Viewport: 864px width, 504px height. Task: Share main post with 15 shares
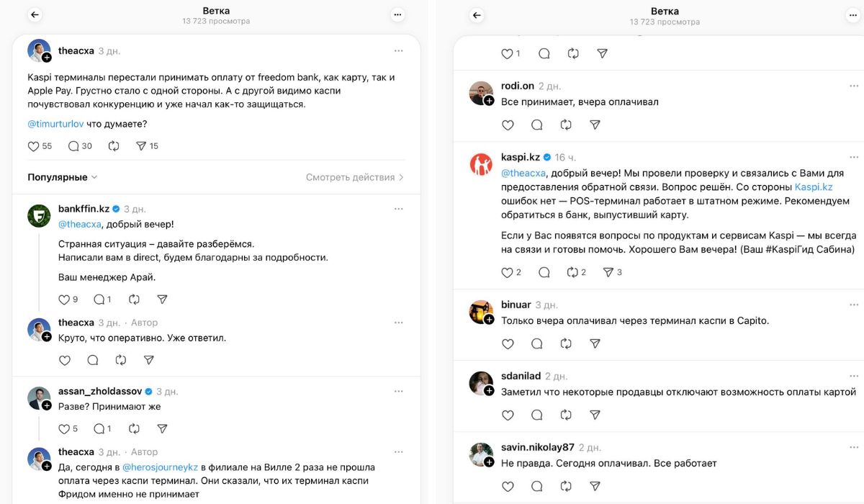(141, 146)
